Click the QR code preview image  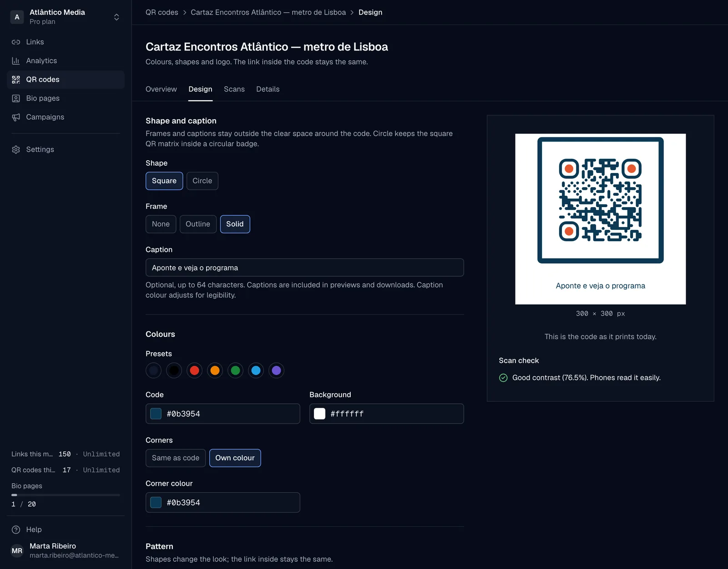tap(601, 219)
